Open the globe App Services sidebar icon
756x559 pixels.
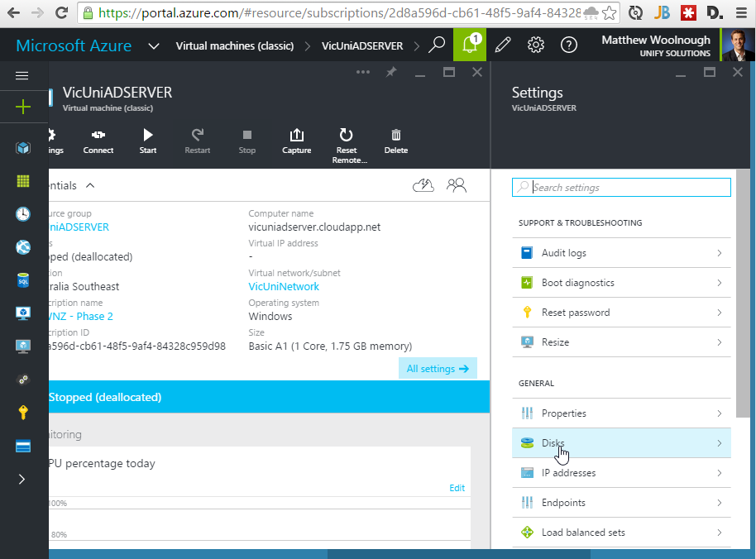click(22, 247)
